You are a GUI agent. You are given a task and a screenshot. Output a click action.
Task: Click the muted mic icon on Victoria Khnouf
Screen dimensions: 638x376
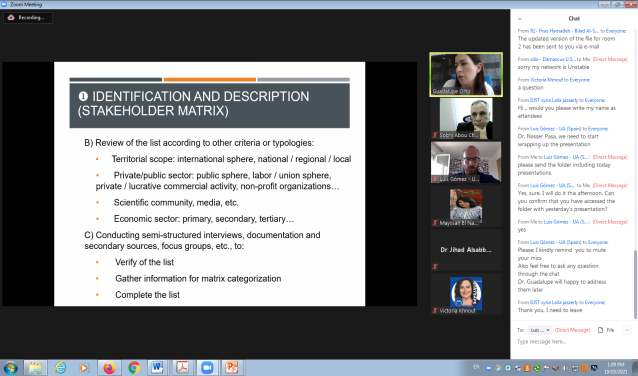(x=435, y=310)
